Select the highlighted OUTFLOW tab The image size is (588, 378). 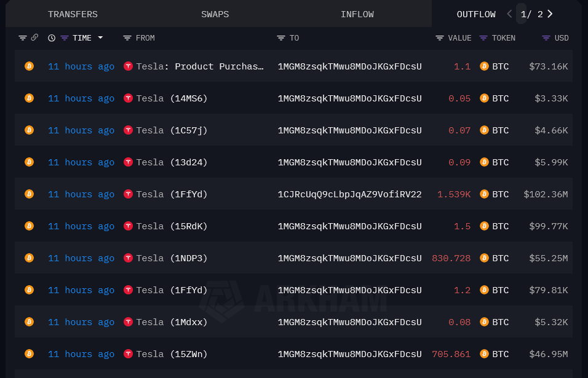476,14
